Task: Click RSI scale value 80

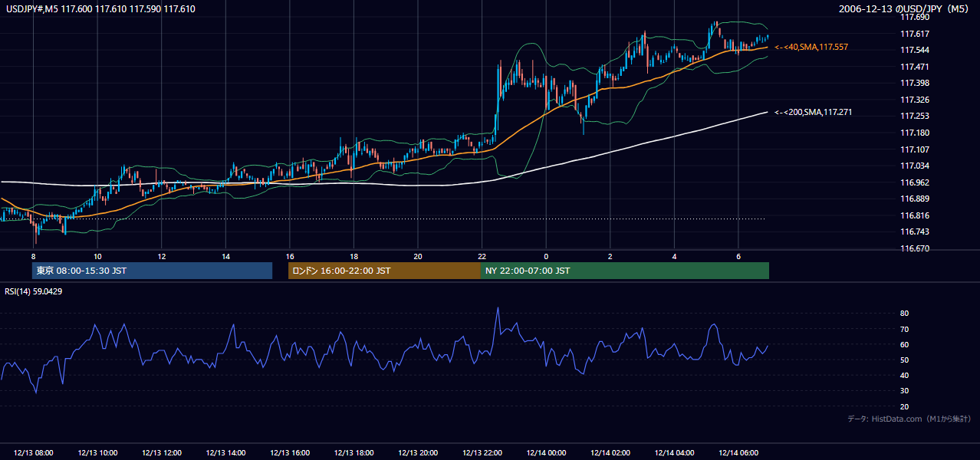Action: pos(904,314)
